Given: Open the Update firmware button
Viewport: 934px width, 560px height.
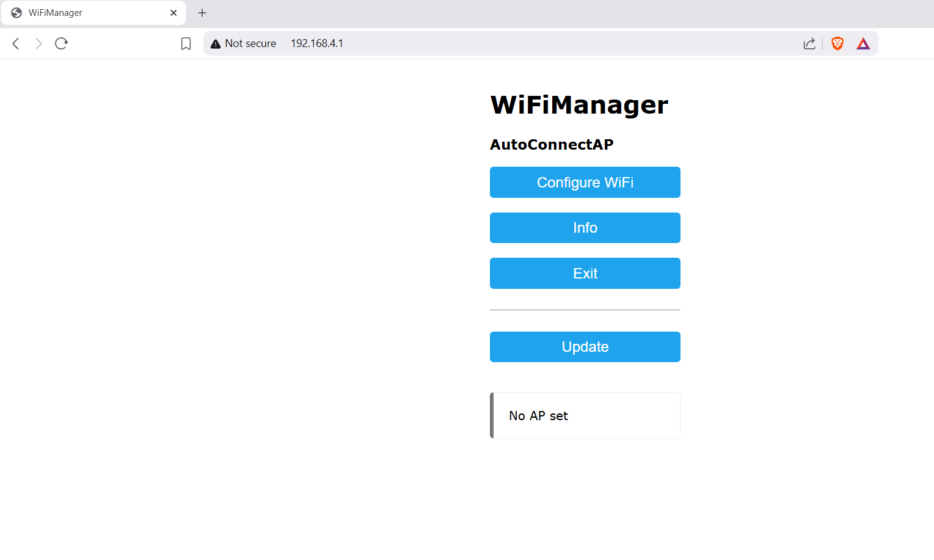Looking at the screenshot, I should (x=585, y=347).
